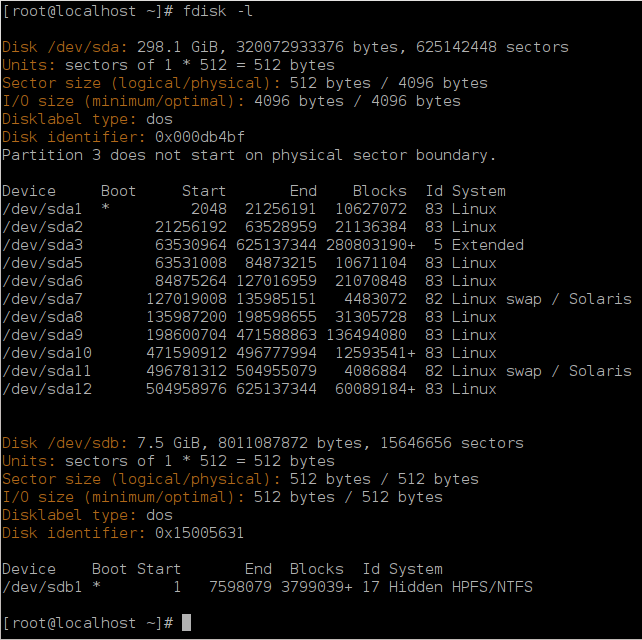Click the Partition 3 boundary warning line
This screenshot has width=642, height=640.
tap(249, 155)
